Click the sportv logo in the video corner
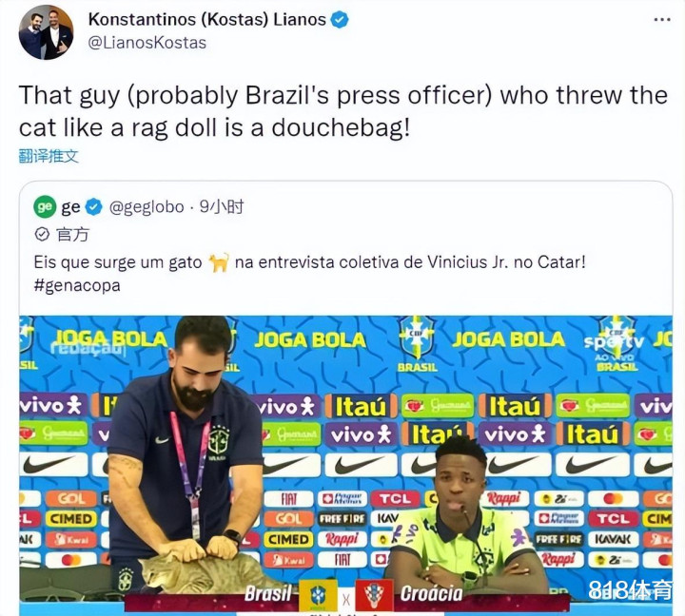The width and height of the screenshot is (685, 616). tap(616, 343)
